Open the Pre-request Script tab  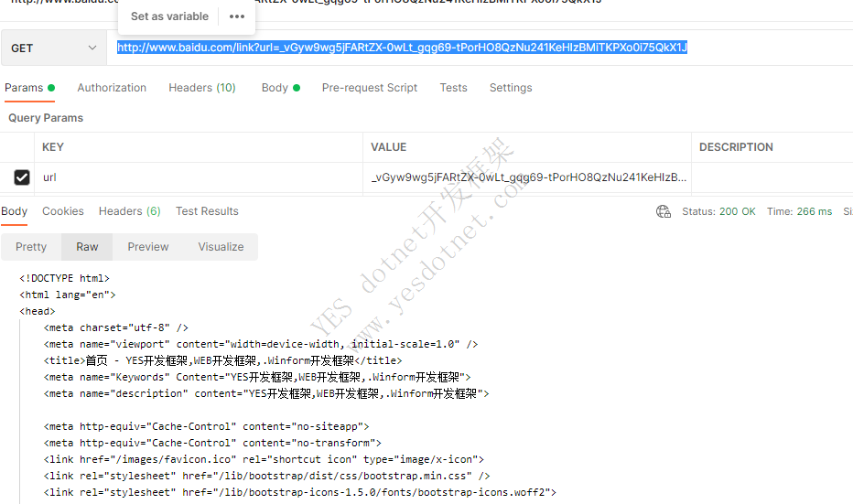[370, 88]
